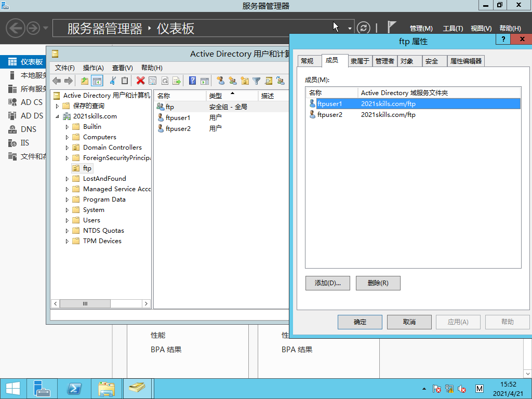Click the filter funnel icon
This screenshot has height=399, width=532.
tap(257, 81)
